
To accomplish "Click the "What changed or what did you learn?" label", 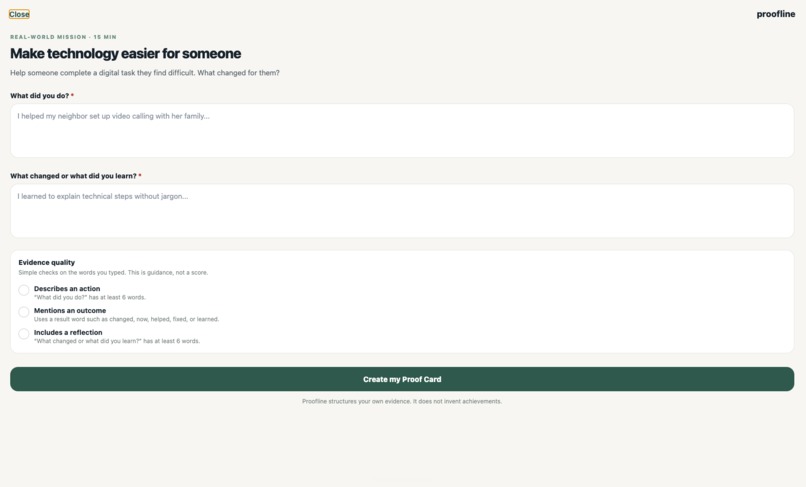I will 76,176.
